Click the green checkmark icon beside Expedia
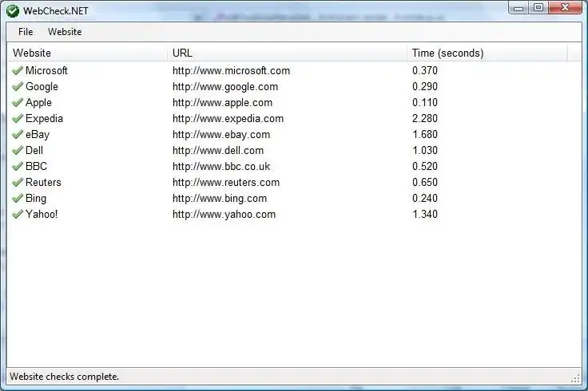Screen dimensions: 588x391 pos(18,118)
